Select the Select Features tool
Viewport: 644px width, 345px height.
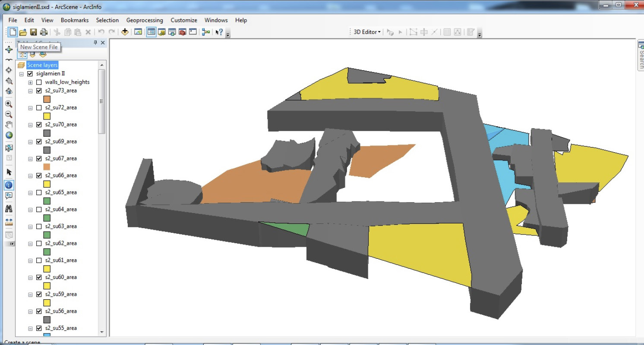pos(9,148)
